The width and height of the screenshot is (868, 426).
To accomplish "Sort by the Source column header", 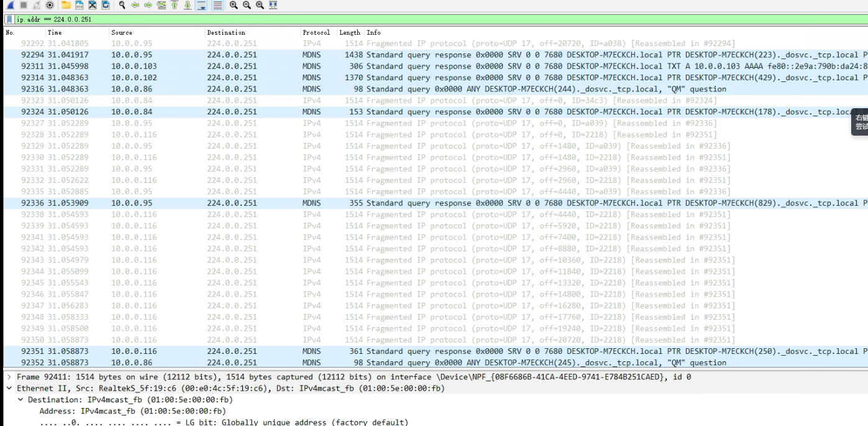I will pos(122,32).
